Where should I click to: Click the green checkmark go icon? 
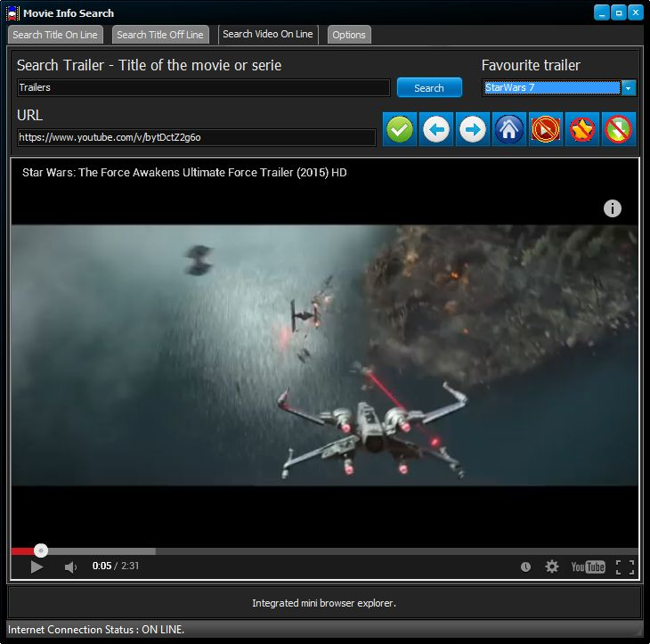(x=400, y=129)
